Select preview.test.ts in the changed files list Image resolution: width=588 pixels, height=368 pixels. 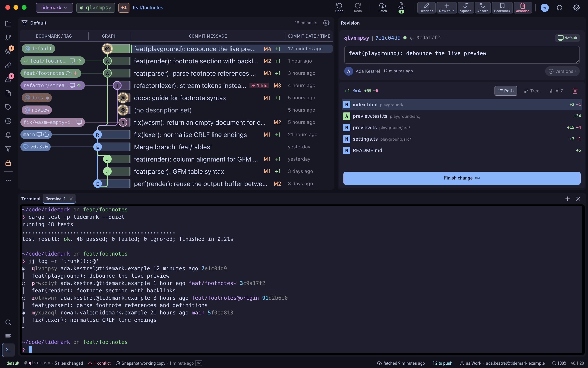462,116
